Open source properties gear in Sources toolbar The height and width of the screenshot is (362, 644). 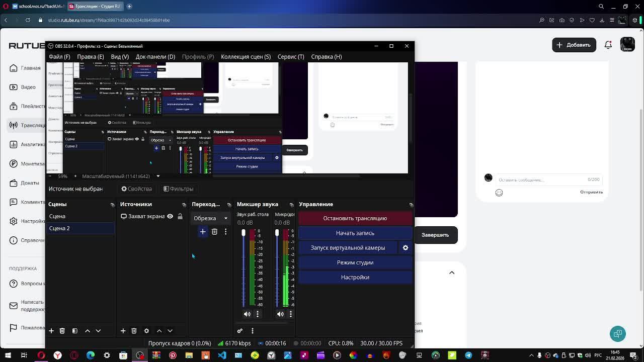pyautogui.click(x=146, y=331)
